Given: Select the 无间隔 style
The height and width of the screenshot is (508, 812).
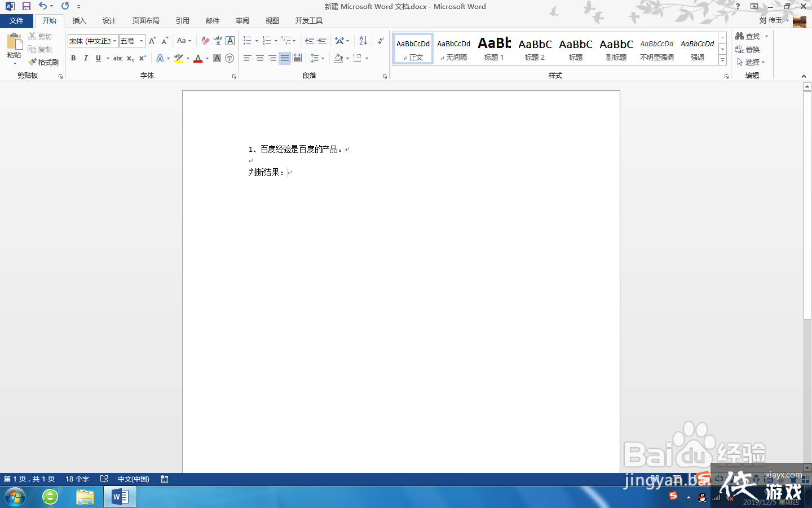Looking at the screenshot, I should click(454, 49).
